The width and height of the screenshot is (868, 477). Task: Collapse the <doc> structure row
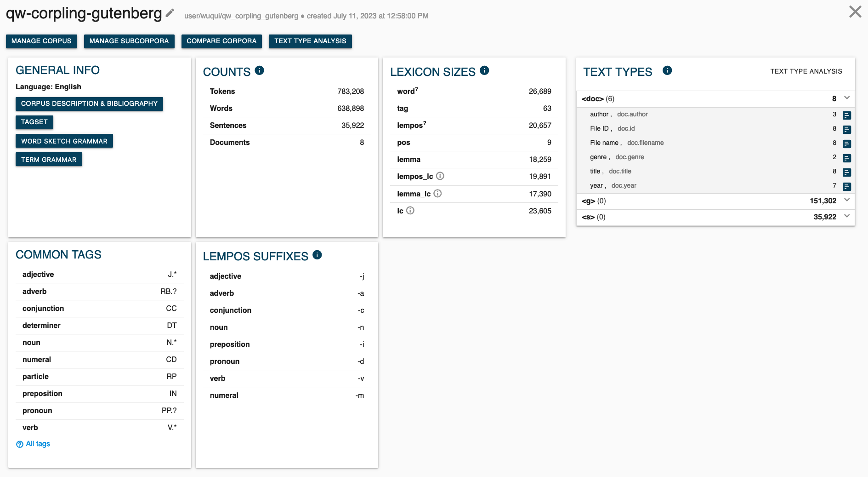[x=847, y=98]
